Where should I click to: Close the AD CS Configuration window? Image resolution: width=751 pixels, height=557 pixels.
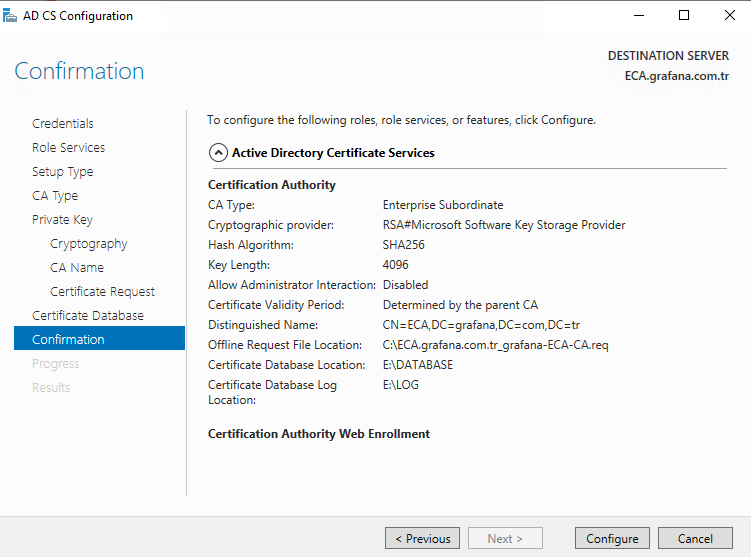tap(729, 15)
